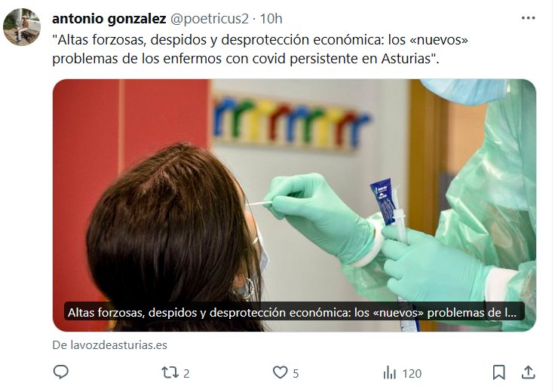Image resolution: width=558 pixels, height=392 pixels.
Task: Click the reply speech bubble icon
Action: point(60,372)
